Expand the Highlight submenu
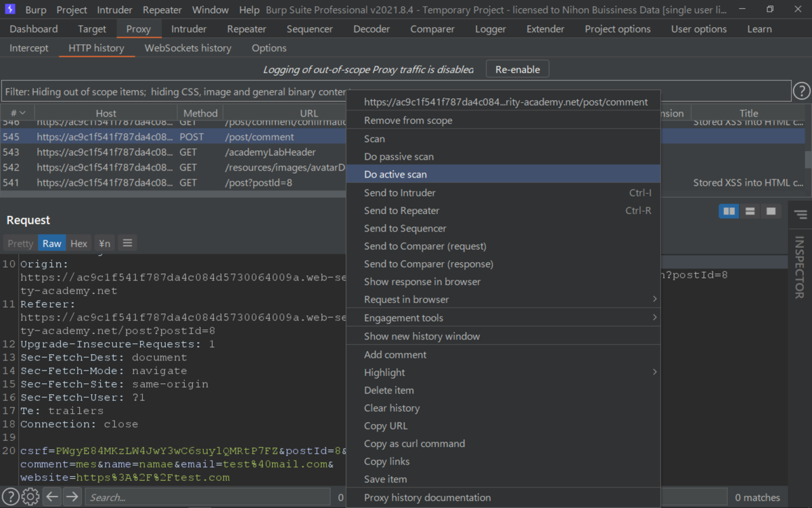This screenshot has height=508, width=812. pos(503,372)
